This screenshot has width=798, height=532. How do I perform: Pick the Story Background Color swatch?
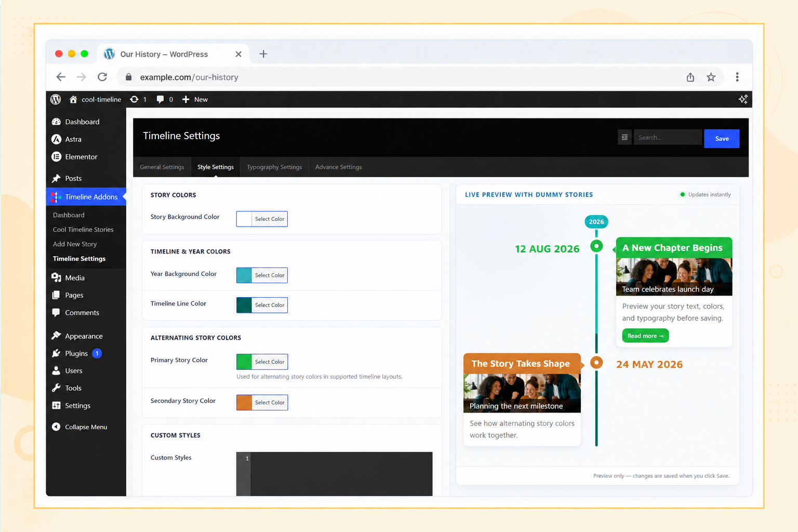(244, 219)
